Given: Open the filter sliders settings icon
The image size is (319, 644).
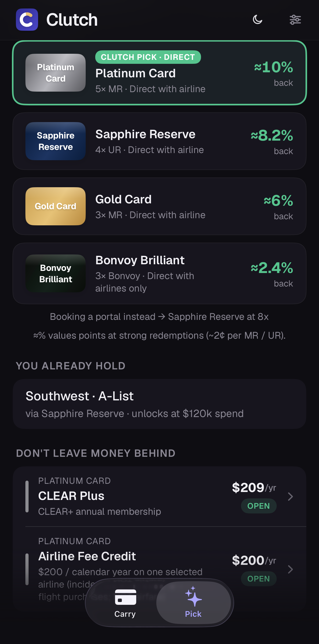Looking at the screenshot, I should (295, 20).
